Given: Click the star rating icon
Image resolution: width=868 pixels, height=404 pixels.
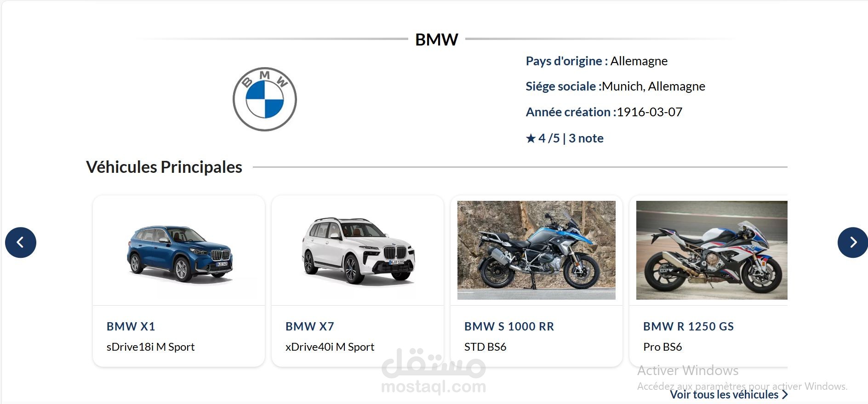Looking at the screenshot, I should pyautogui.click(x=531, y=138).
